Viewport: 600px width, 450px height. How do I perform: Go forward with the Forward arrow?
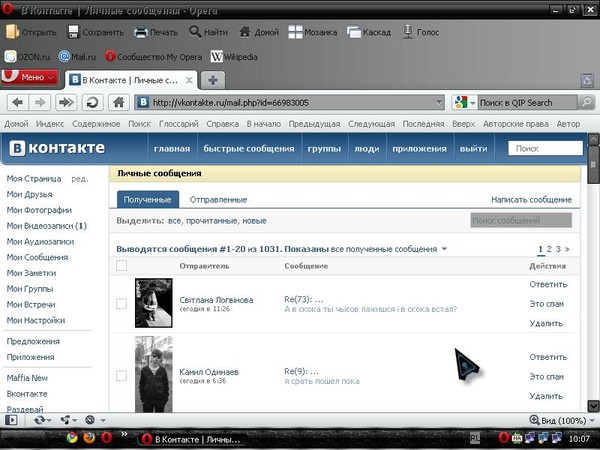[x=40, y=102]
